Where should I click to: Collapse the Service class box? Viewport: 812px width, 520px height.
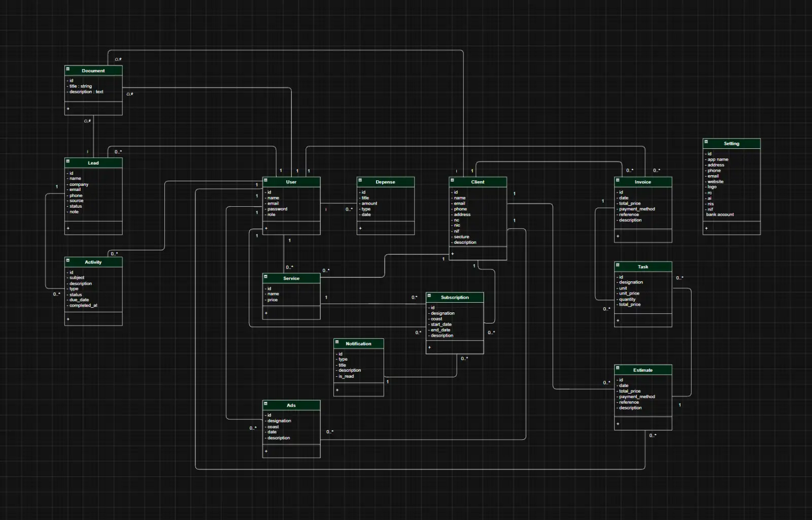pyautogui.click(x=265, y=276)
